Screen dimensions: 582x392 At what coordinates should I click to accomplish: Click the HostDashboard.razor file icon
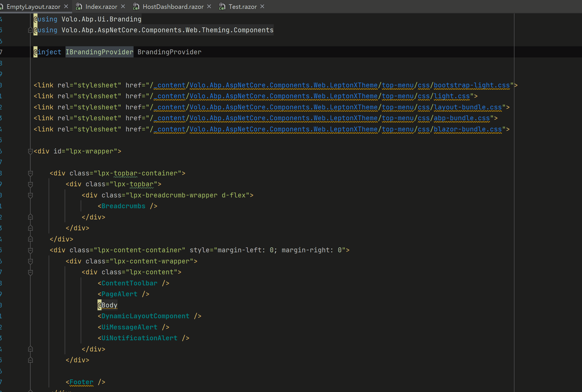pos(136,7)
